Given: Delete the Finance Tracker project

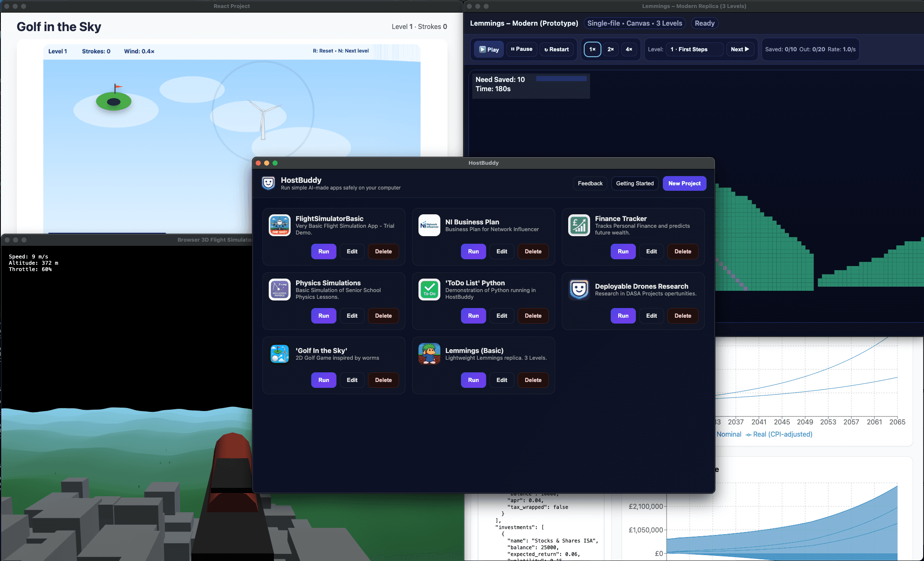Looking at the screenshot, I should [x=683, y=251].
